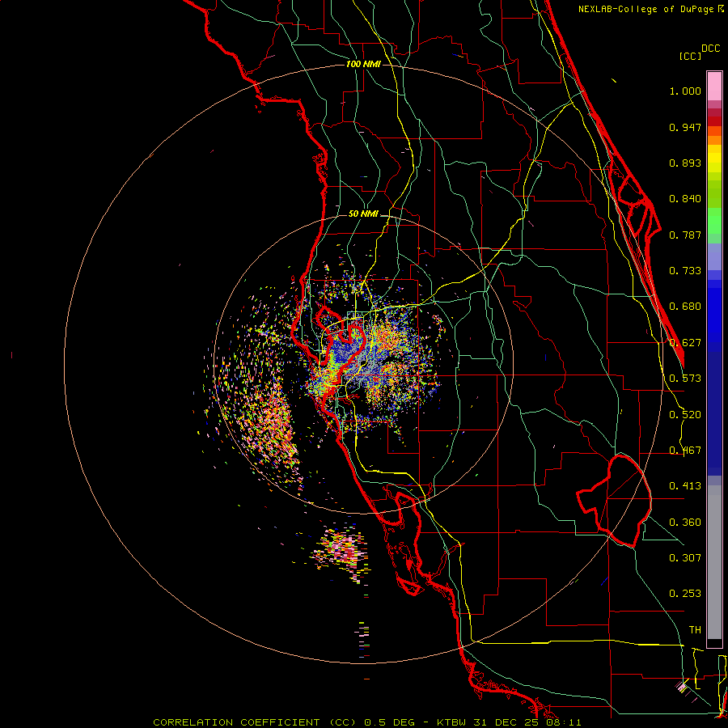
Task: Pick the gray swatch on the color bar
Action: [714, 562]
